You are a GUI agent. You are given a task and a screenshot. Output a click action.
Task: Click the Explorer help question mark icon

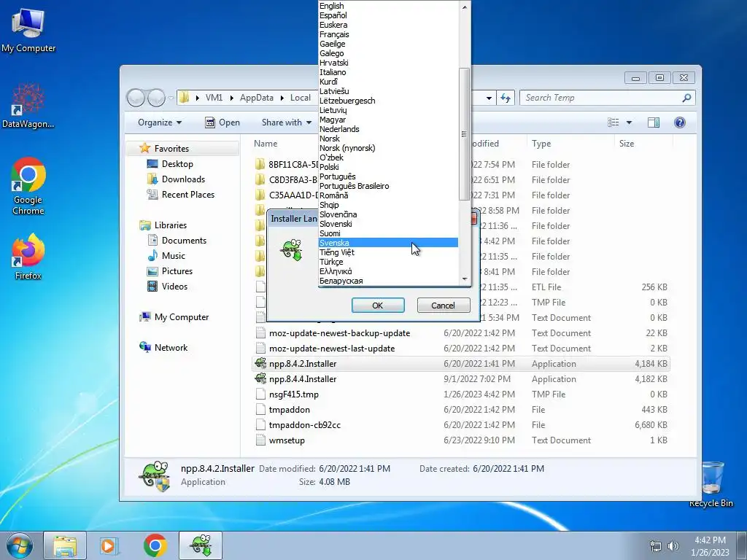(680, 122)
